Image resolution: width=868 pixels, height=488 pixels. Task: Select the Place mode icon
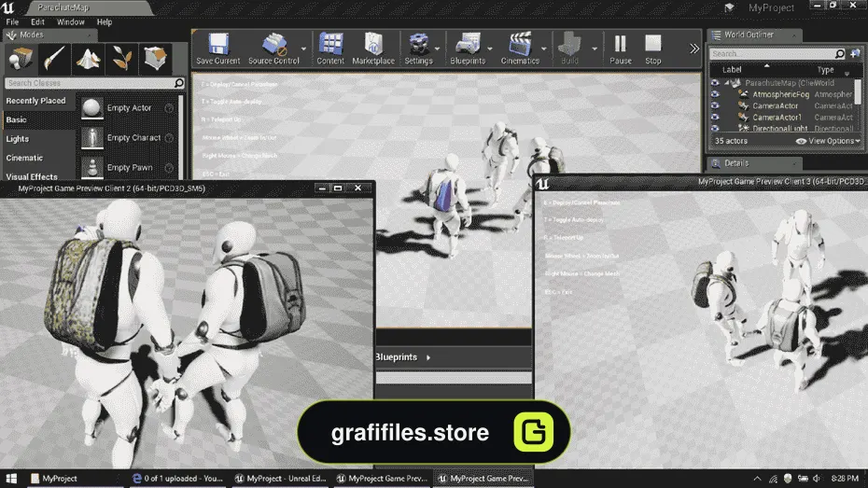(21, 58)
